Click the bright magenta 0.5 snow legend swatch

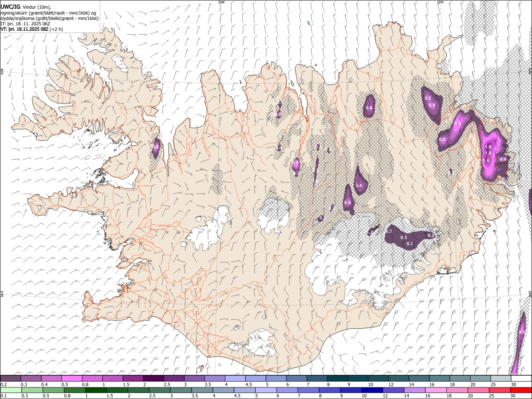click(x=72, y=378)
